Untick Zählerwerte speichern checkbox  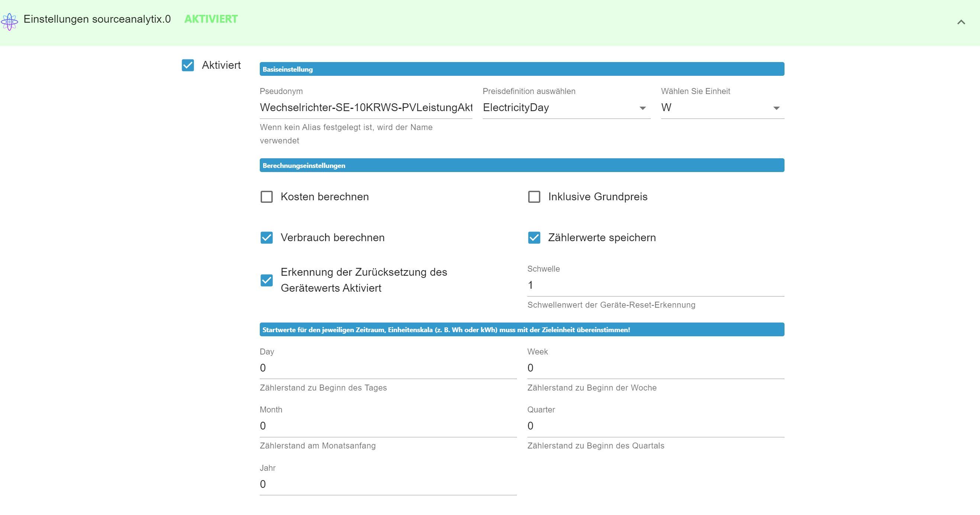tap(534, 237)
